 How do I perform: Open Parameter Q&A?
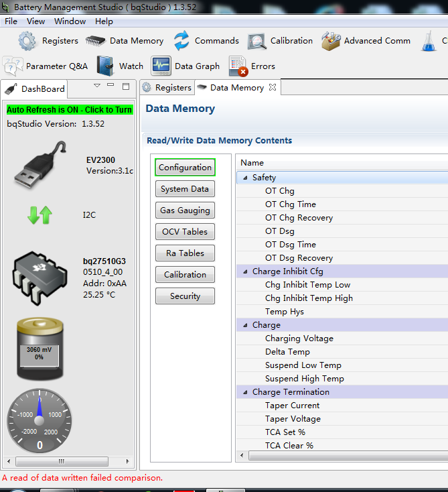point(13,66)
